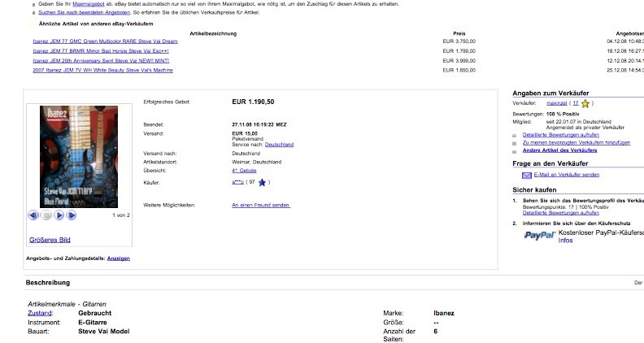Click the envelope email icon
Image resolution: width=644 pixels, height=343 pixels.
point(527,175)
